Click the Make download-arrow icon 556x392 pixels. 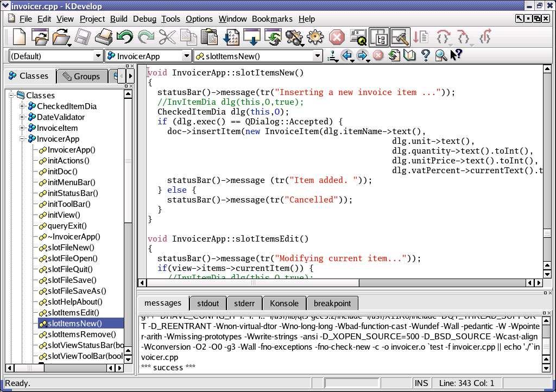tap(252, 37)
